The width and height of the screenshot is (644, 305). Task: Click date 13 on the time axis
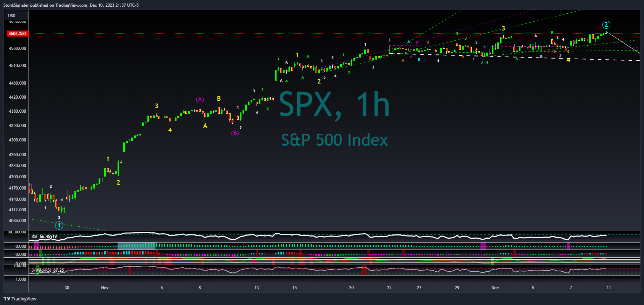click(x=257, y=288)
